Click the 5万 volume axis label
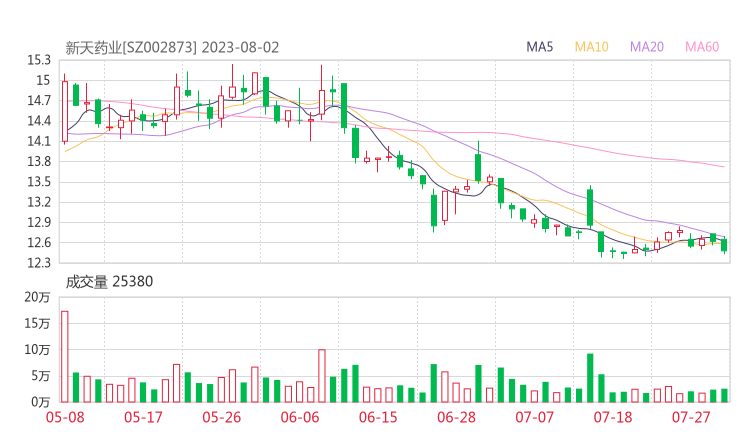Screen dimensions: 740x440 pyautogui.click(x=41, y=376)
